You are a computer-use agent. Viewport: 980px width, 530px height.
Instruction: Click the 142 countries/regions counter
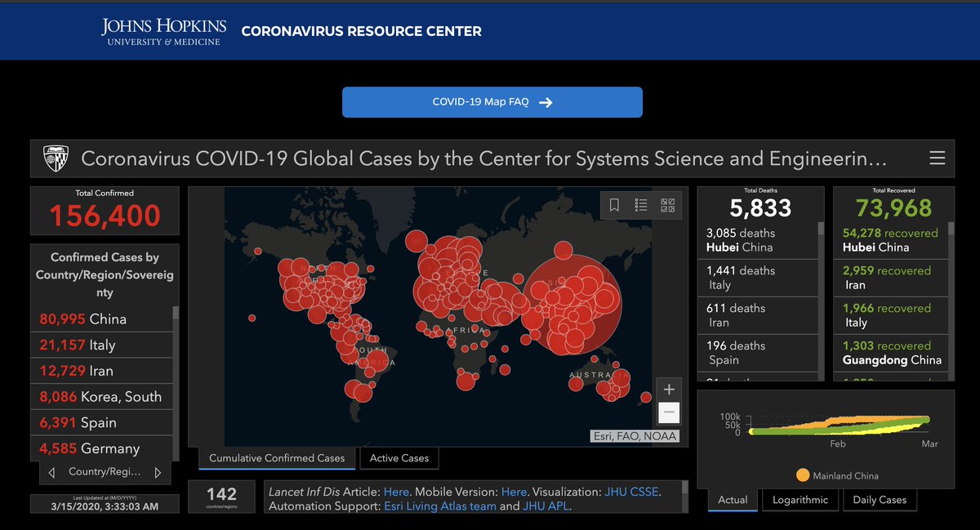pos(221,497)
